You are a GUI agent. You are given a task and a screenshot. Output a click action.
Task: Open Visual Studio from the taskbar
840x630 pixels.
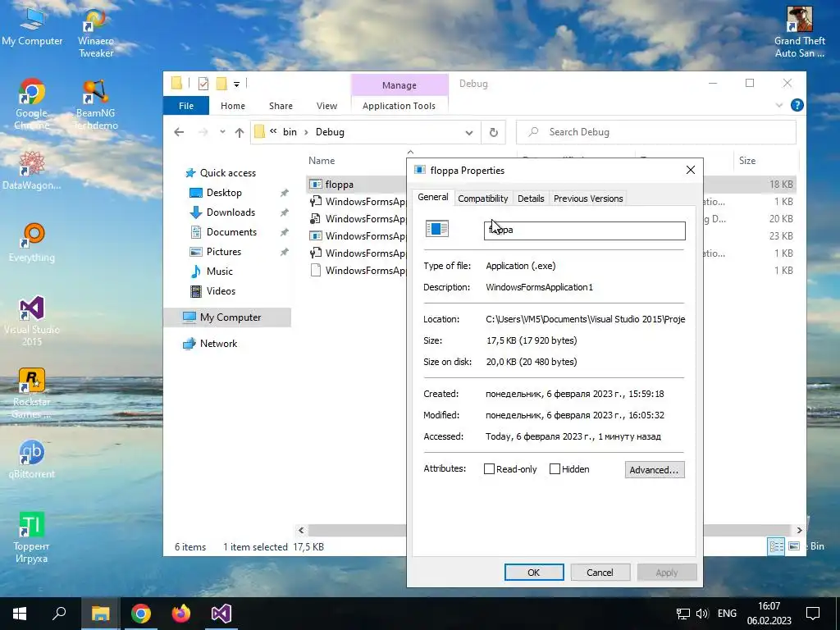(221, 614)
